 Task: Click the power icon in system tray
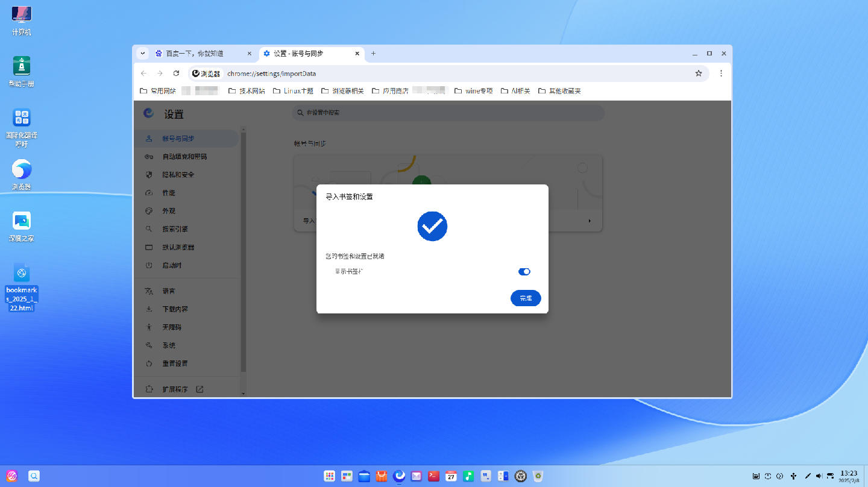768,476
